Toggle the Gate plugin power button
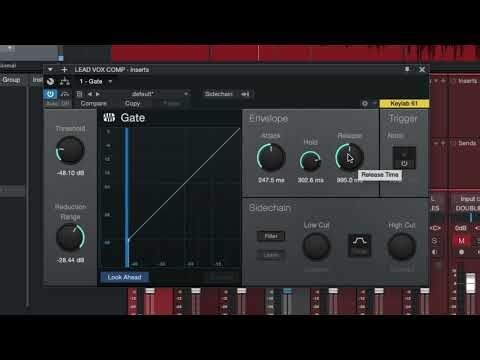This screenshot has width=480, height=360. click(x=50, y=94)
